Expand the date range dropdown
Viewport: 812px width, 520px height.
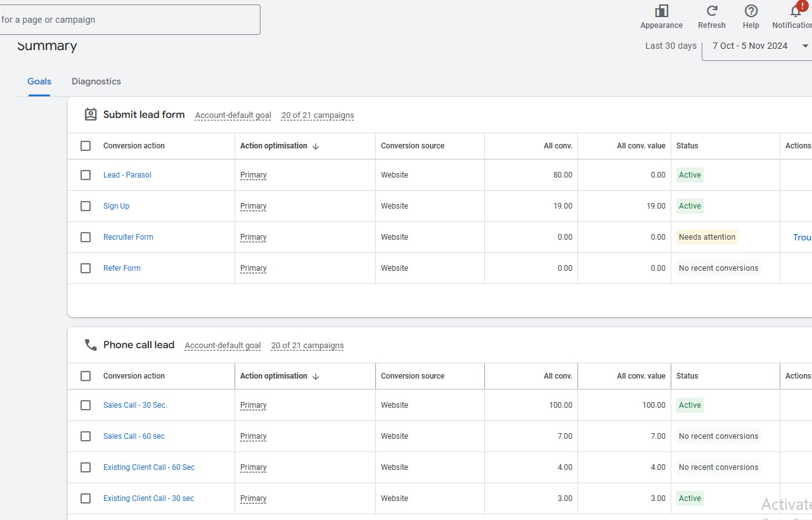(x=804, y=46)
